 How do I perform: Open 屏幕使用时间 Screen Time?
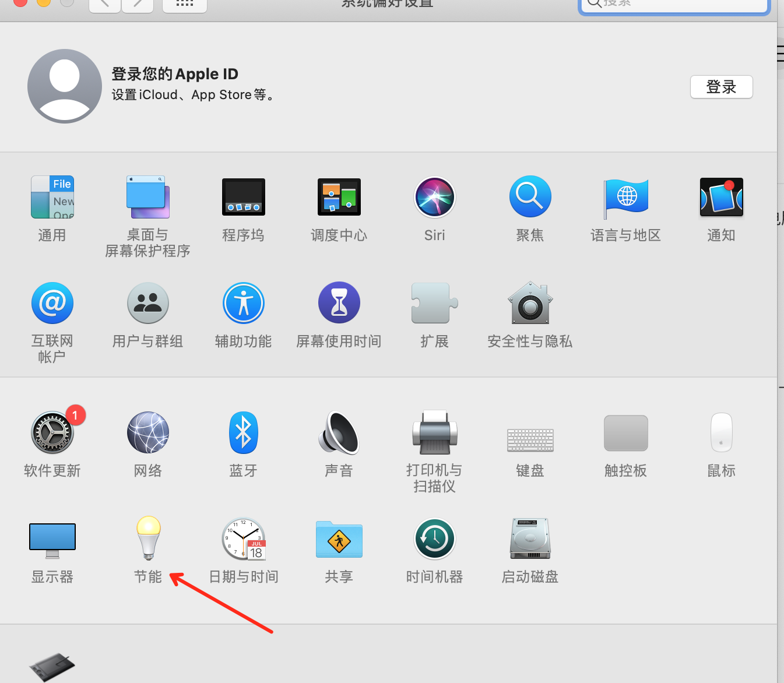(x=339, y=304)
